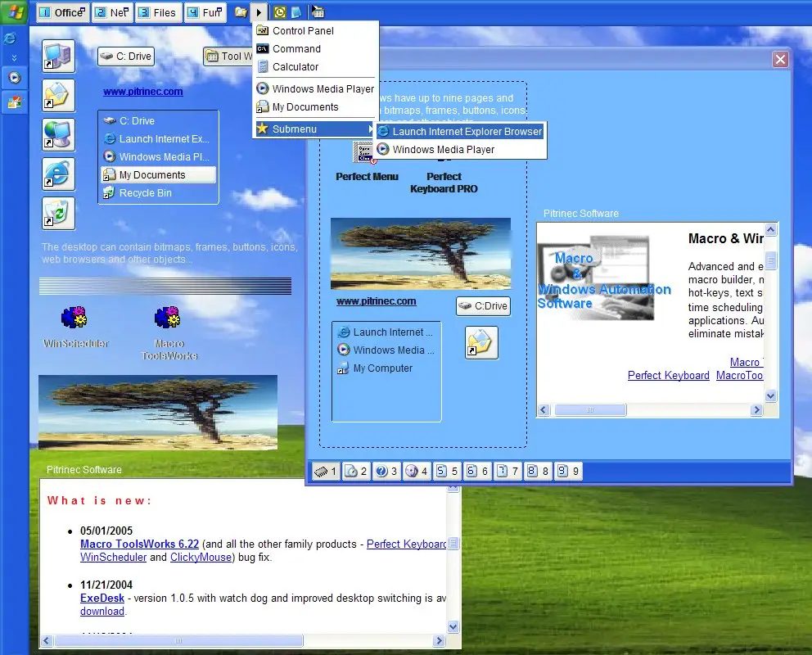Select My Computer in the window's list
Image resolution: width=812 pixels, height=655 pixels.
[x=386, y=368]
